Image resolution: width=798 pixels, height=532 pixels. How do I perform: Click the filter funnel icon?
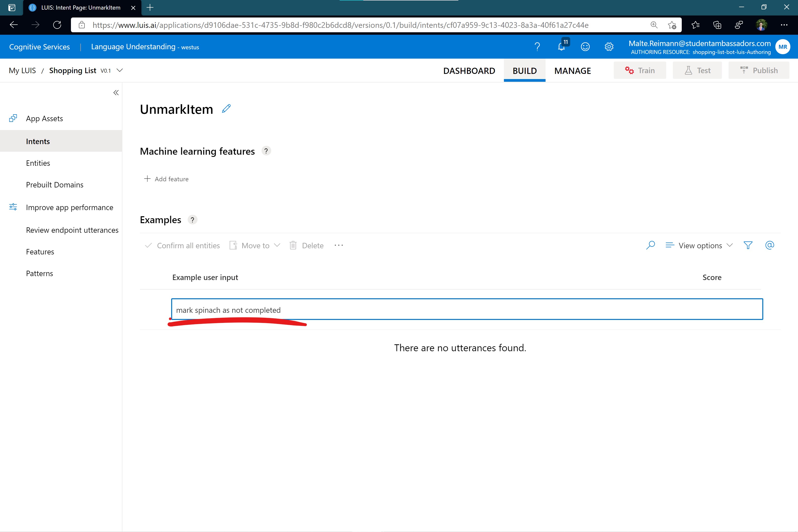point(748,245)
